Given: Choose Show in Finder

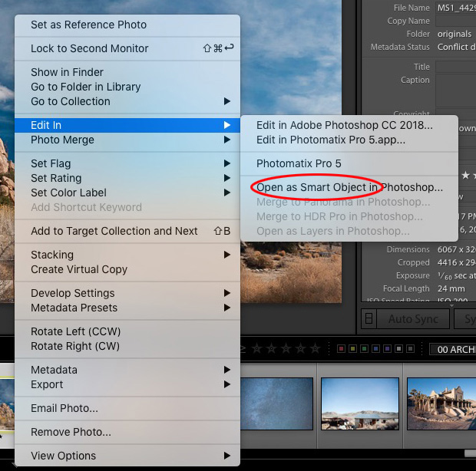Looking at the screenshot, I should 127,72.
